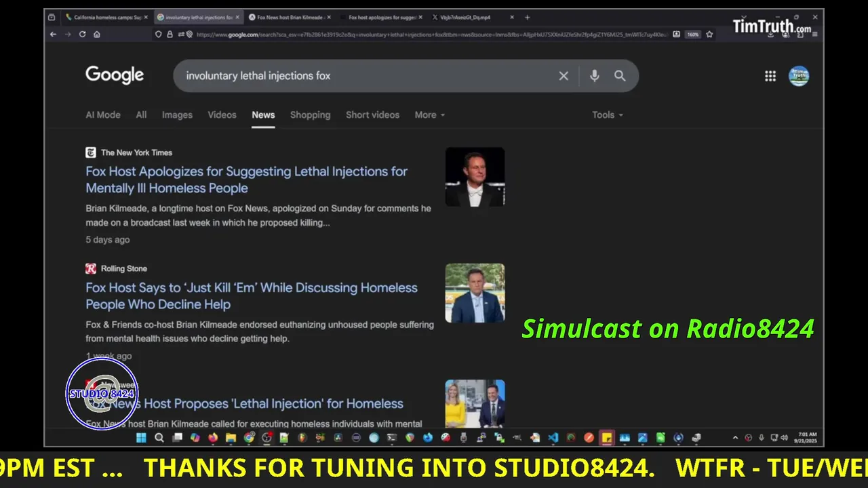Select the News results tab
Viewport: 868px width, 488px height.
[263, 115]
